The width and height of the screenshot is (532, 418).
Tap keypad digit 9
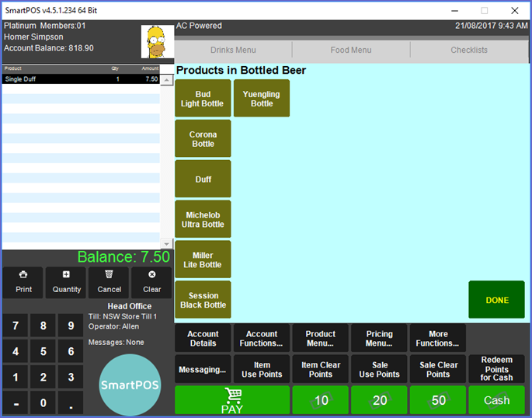pos(71,326)
